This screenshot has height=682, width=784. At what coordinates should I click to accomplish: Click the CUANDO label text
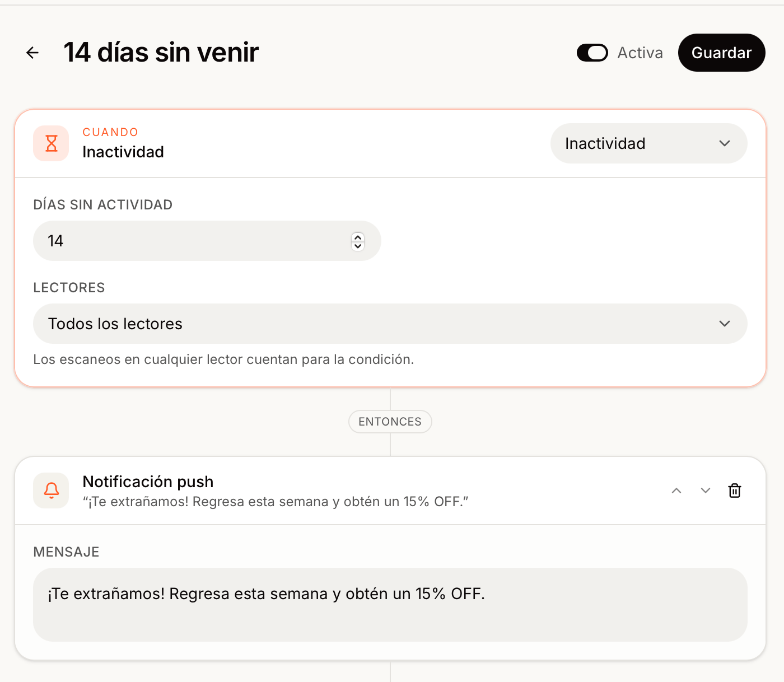[x=110, y=132]
